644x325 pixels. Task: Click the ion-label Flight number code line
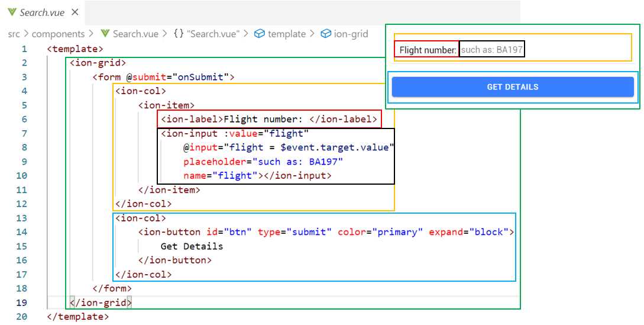point(269,120)
